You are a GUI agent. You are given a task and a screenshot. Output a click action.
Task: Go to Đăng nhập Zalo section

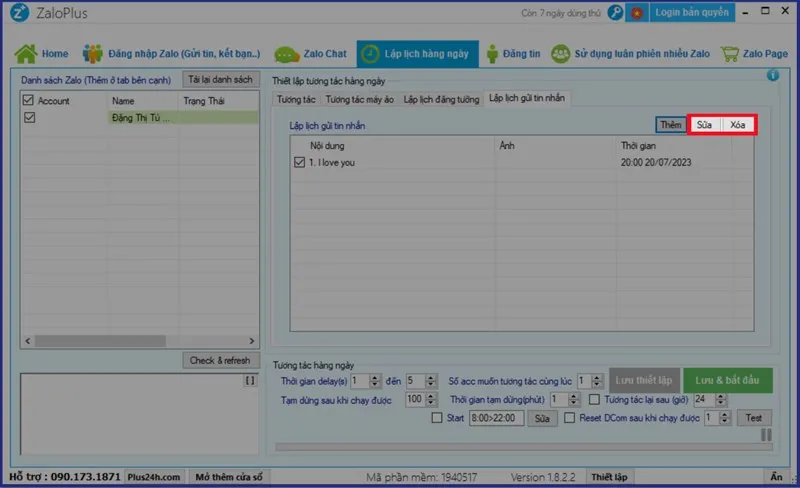172,53
